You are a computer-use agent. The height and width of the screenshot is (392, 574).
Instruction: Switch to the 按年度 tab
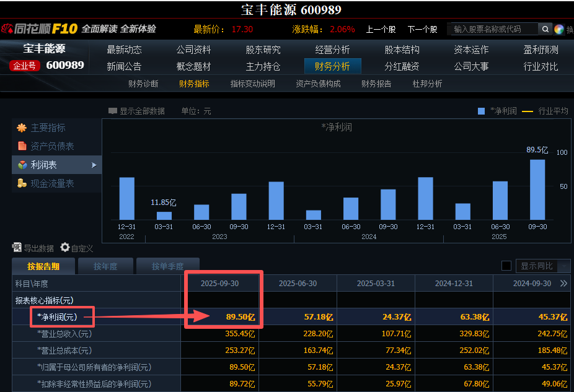pos(105,266)
